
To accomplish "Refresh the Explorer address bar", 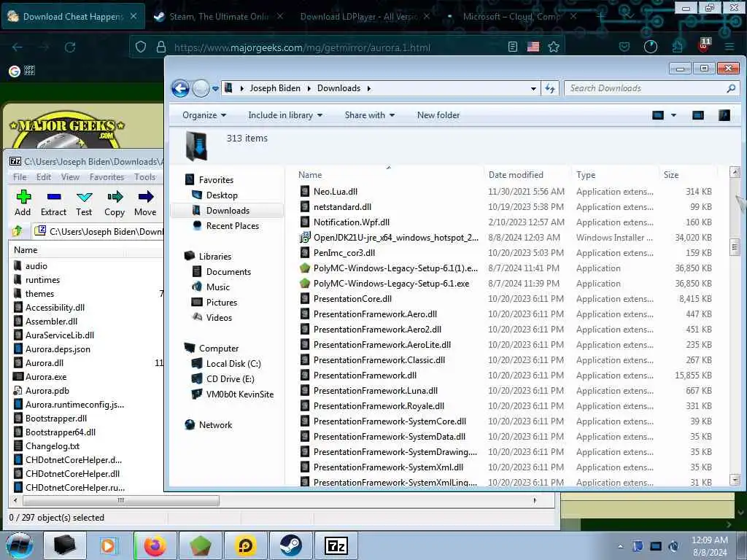I will [550, 88].
